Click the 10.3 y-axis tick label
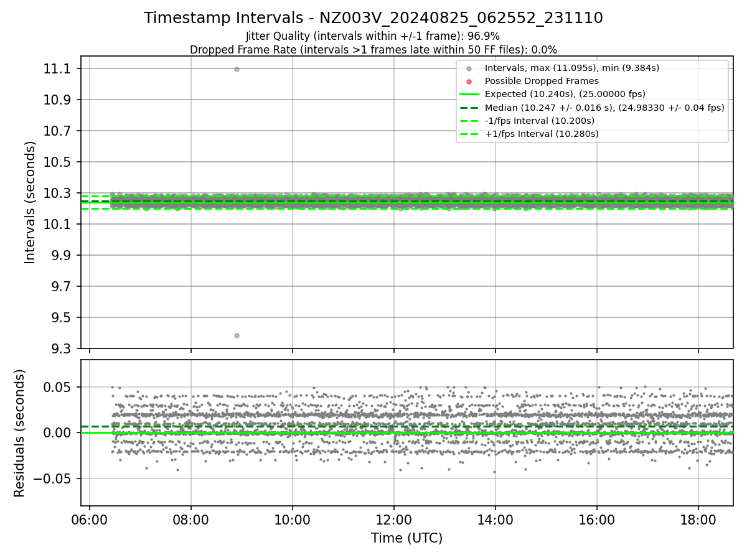Viewport: 747px width, 560px height. pos(56,193)
